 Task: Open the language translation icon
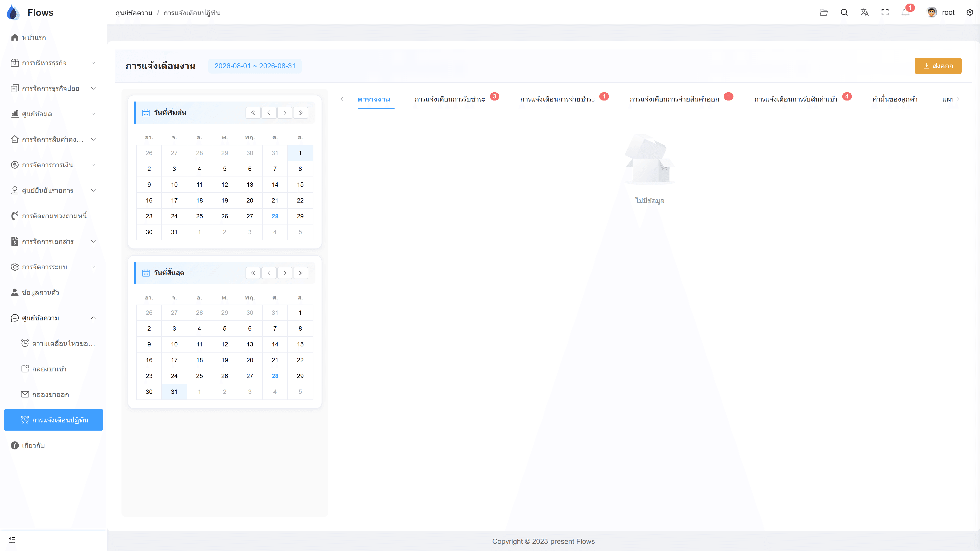pyautogui.click(x=864, y=12)
